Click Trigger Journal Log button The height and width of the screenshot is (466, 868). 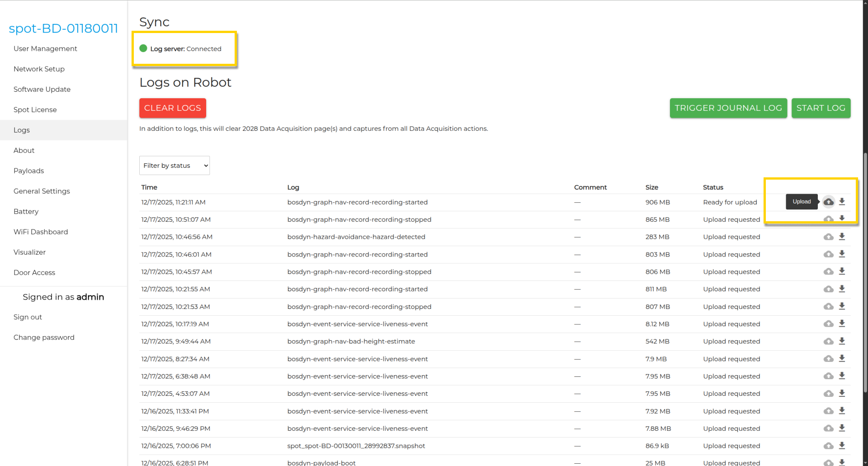click(728, 108)
